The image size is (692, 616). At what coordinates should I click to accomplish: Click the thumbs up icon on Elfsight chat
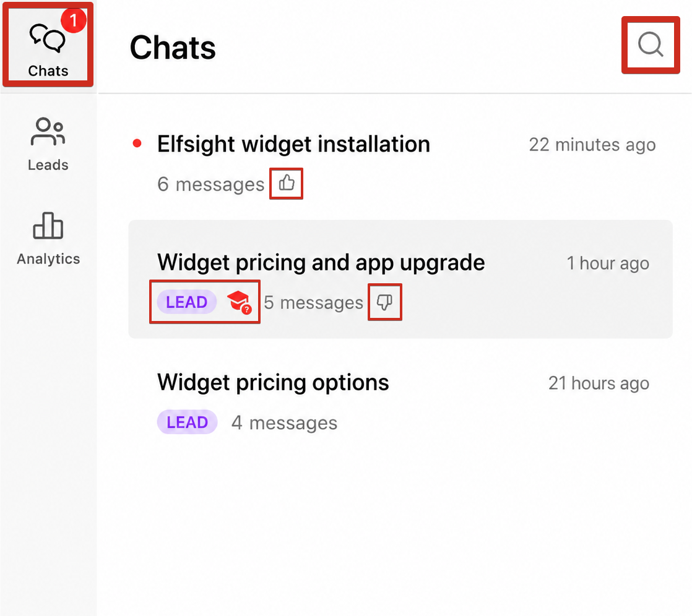pyautogui.click(x=287, y=182)
